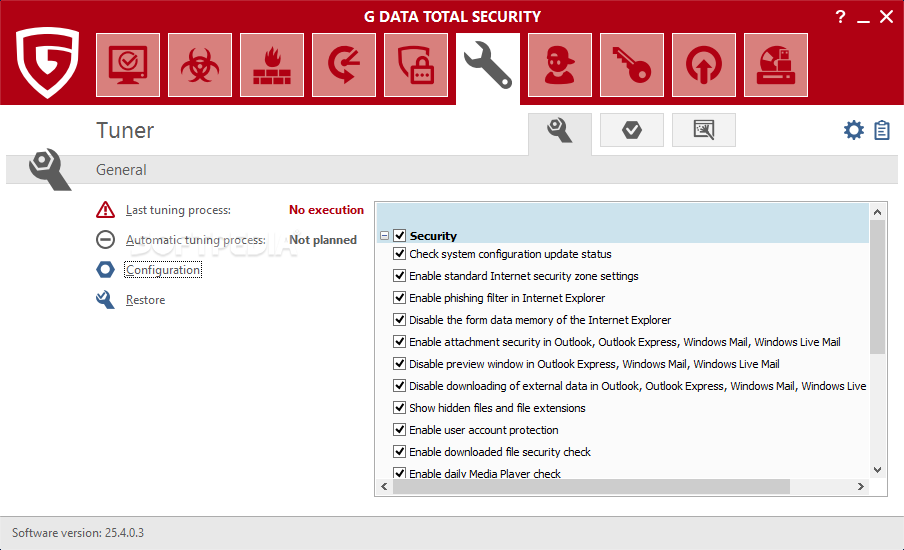Viewport: 904px width, 550px height.
Task: Open the Firewall module icon
Action: coord(272,65)
